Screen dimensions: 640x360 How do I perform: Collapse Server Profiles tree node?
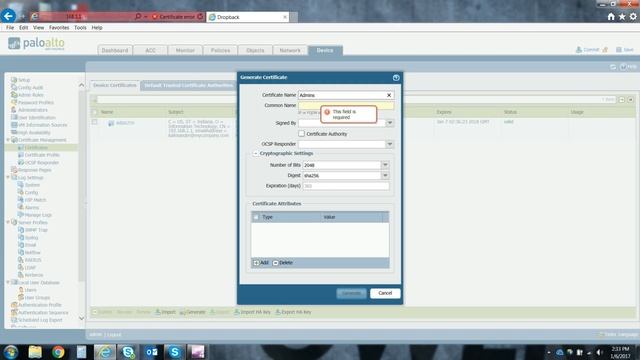tap(8, 222)
